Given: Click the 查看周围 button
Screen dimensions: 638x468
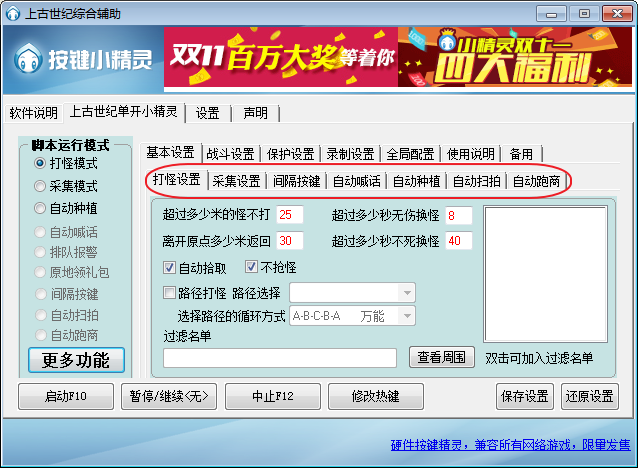Looking at the screenshot, I should pyautogui.click(x=441, y=357).
